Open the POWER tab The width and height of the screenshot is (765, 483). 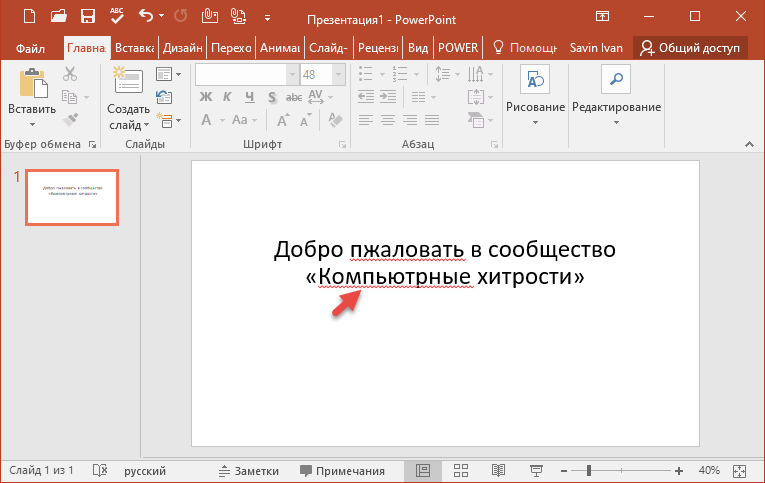pyautogui.click(x=458, y=48)
